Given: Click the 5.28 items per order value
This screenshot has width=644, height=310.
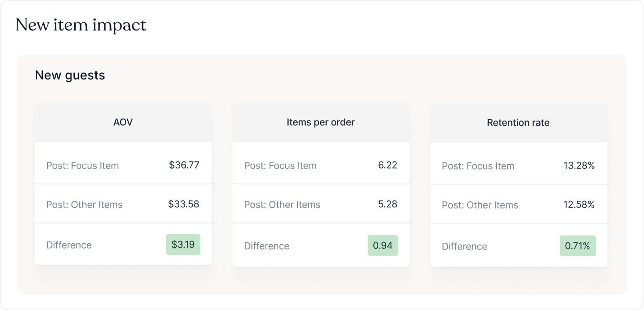Looking at the screenshot, I should tap(387, 204).
